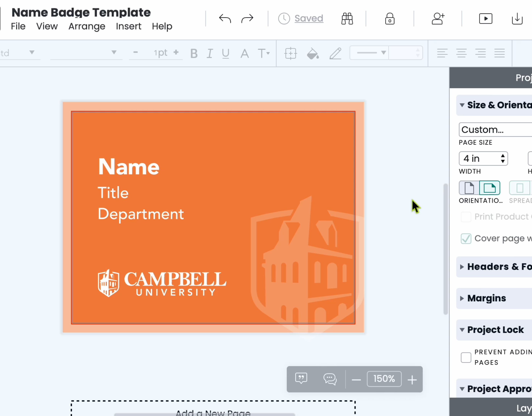
Task: Click the Saved history link
Action: [x=309, y=19]
